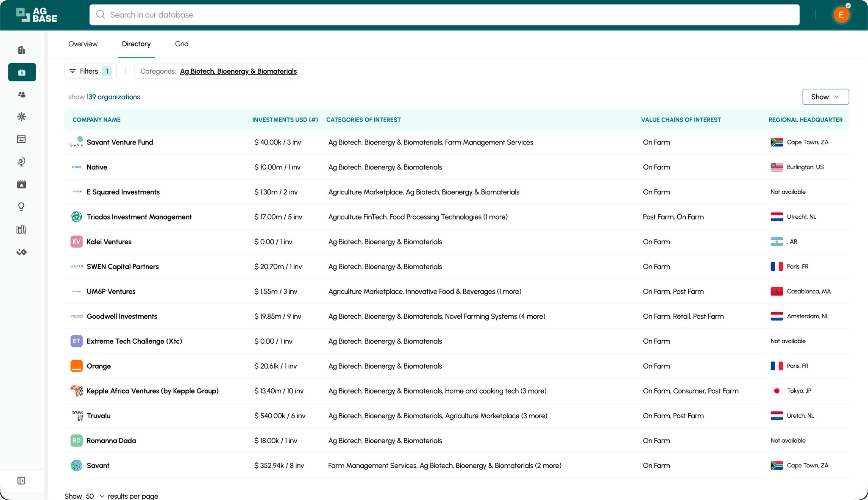Collapse the sidebar panel toggle icon
The height and width of the screenshot is (500, 868).
click(x=22, y=481)
